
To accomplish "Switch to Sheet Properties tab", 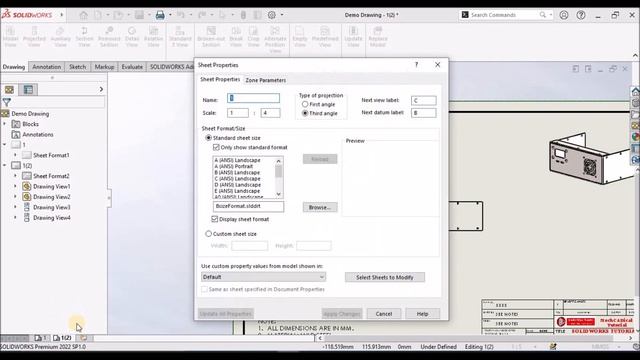I will (x=220, y=80).
